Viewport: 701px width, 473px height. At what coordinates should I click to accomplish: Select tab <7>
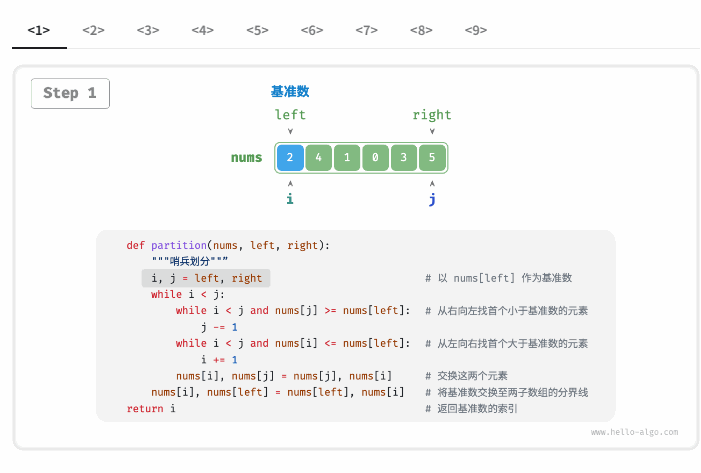tap(367, 30)
